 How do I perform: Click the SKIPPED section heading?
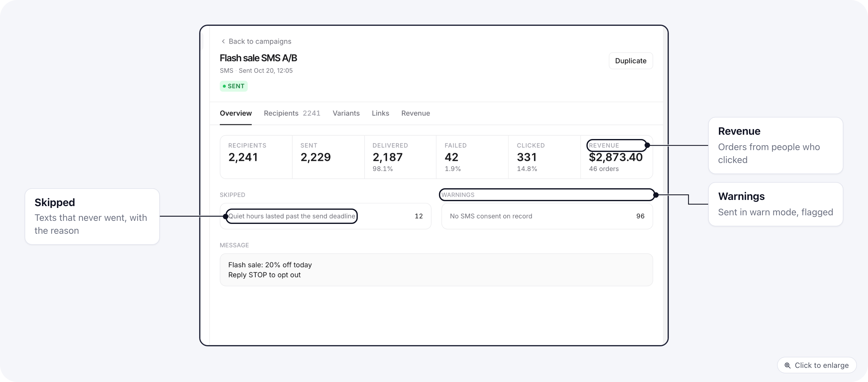232,195
